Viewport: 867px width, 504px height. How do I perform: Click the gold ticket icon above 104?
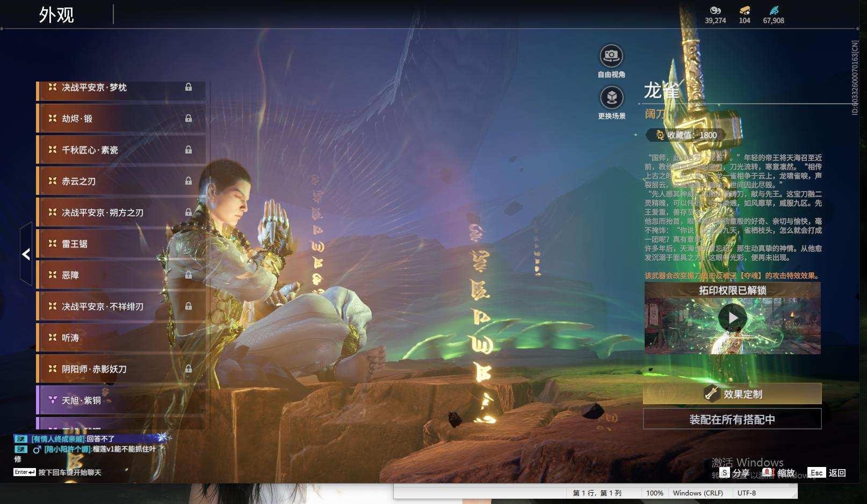click(x=745, y=10)
